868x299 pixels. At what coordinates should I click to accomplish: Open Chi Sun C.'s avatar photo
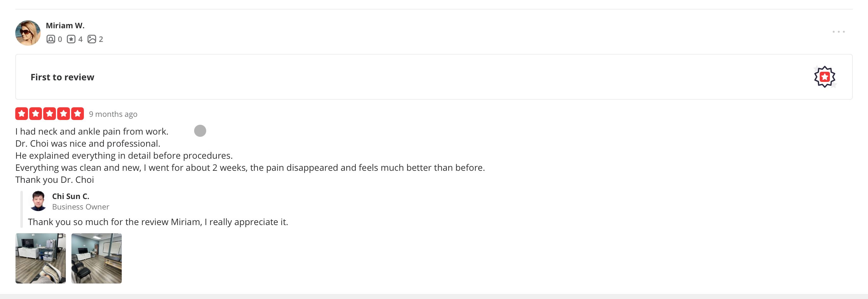(x=38, y=201)
